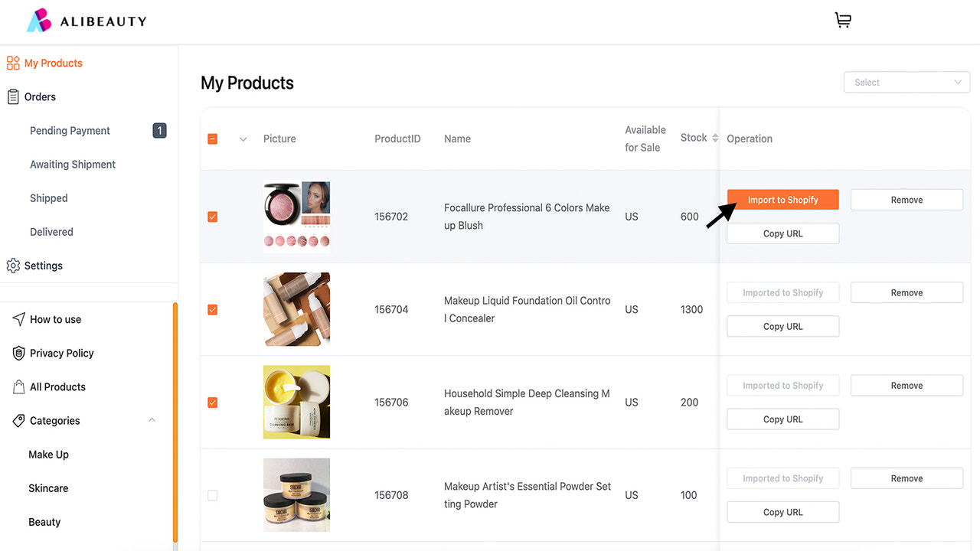Check the Powder Setting Powder product row

212,495
